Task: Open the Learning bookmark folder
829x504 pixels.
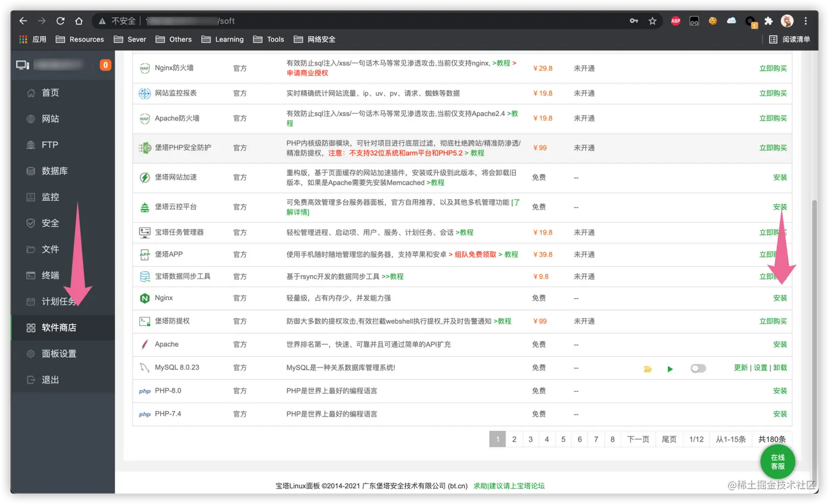Action: (222, 39)
